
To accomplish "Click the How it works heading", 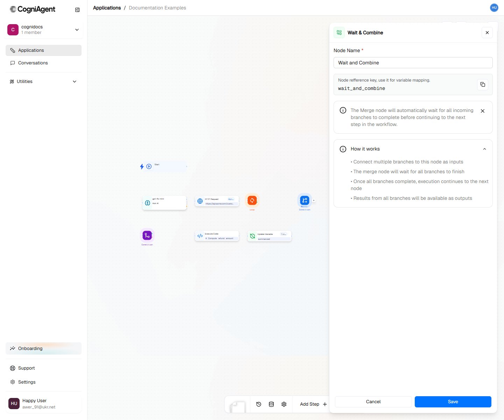I will click(365, 149).
